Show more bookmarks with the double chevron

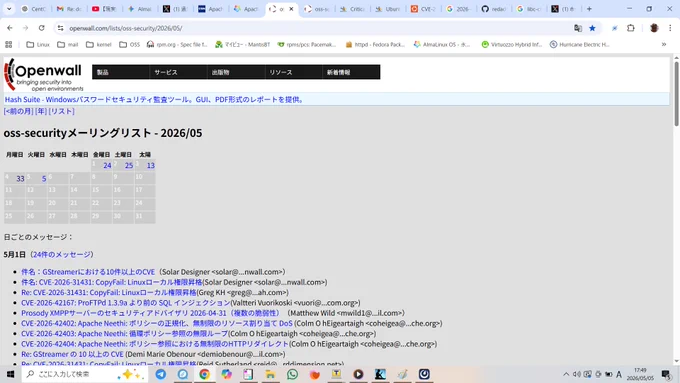coord(664,44)
